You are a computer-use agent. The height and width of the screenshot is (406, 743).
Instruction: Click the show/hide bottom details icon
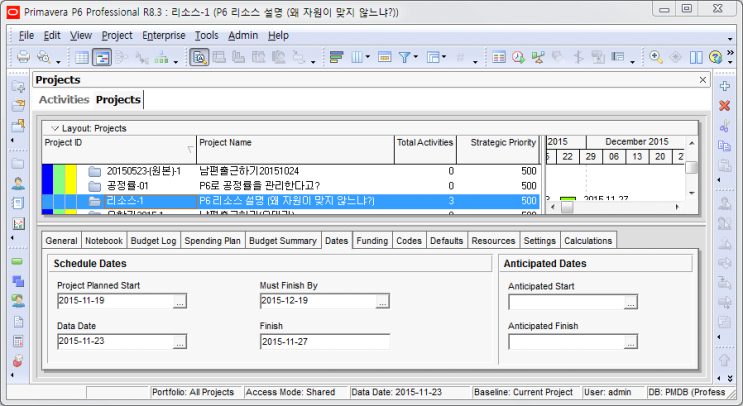coord(199,57)
